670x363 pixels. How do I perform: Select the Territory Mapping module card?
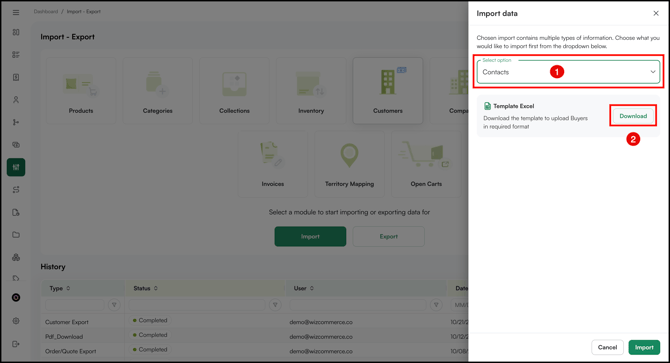(x=350, y=164)
